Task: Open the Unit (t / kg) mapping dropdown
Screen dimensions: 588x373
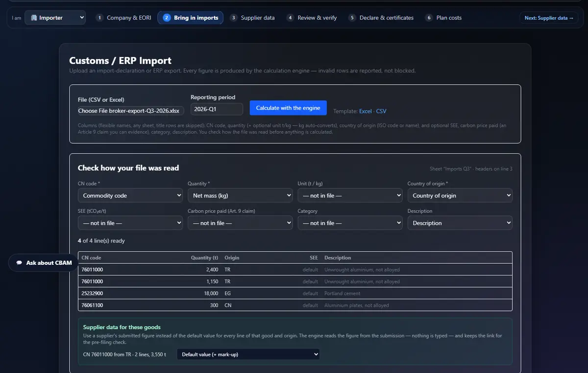Action: 350,195
